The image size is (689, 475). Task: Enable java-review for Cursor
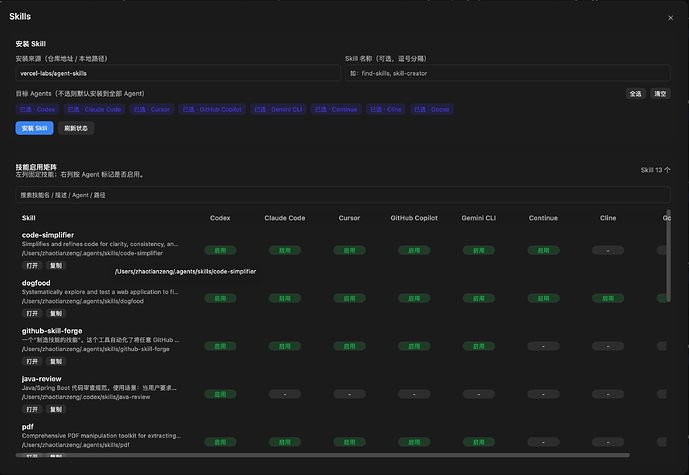(x=349, y=394)
